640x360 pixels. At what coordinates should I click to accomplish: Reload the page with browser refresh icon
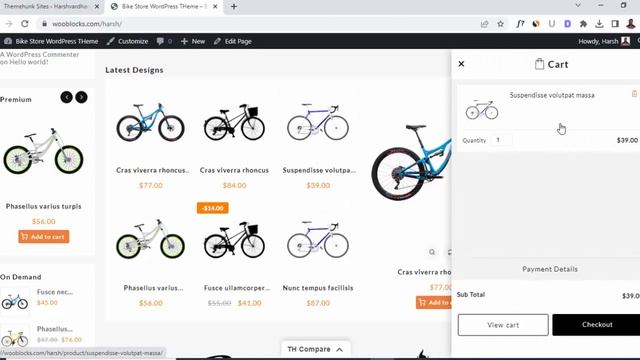(24, 24)
